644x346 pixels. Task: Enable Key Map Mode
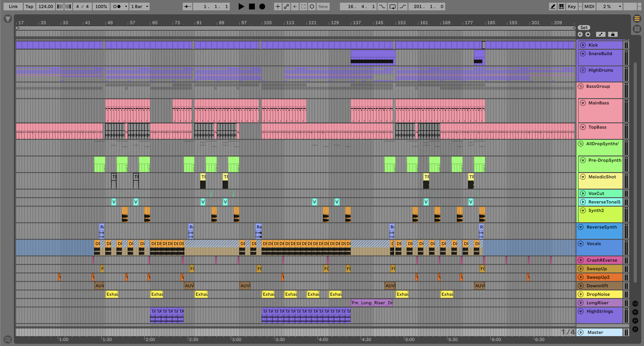[x=571, y=6]
